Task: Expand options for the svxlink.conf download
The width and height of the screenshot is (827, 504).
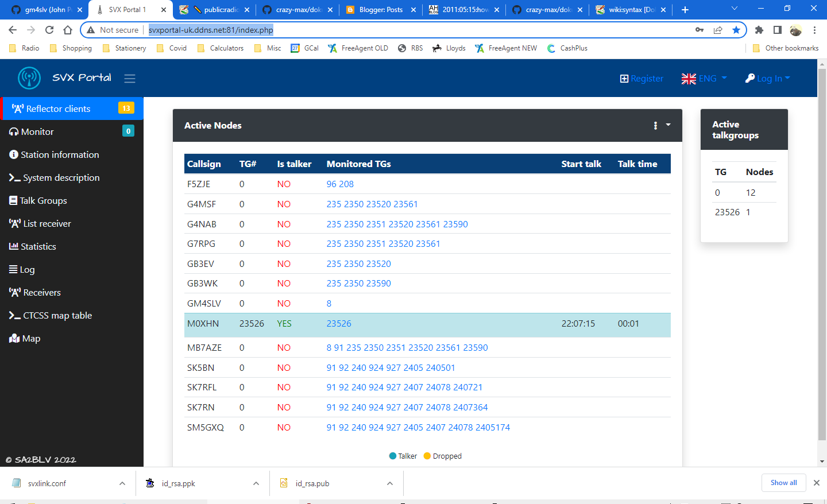Action: [x=122, y=483]
